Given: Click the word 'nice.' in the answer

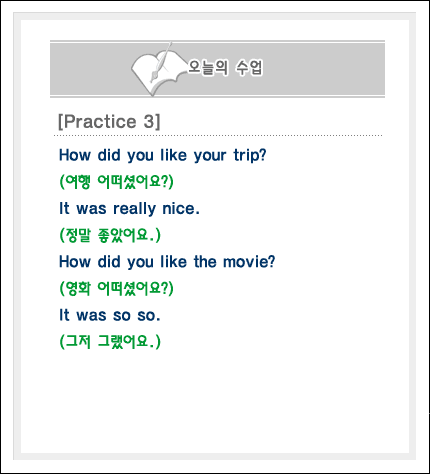Looking at the screenshot, I should point(181,209).
